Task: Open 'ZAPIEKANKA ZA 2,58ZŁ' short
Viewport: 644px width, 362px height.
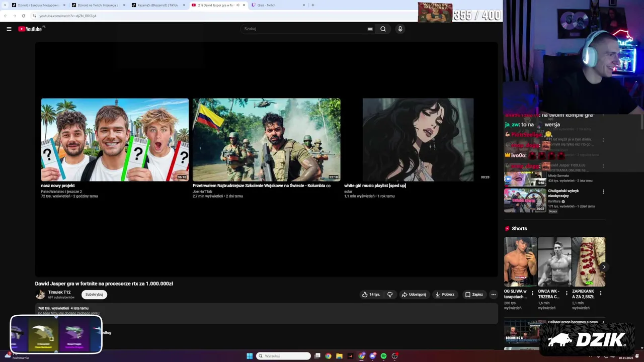Action: (x=588, y=262)
